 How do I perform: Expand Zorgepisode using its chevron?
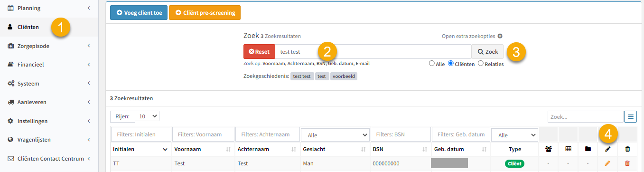(89, 46)
